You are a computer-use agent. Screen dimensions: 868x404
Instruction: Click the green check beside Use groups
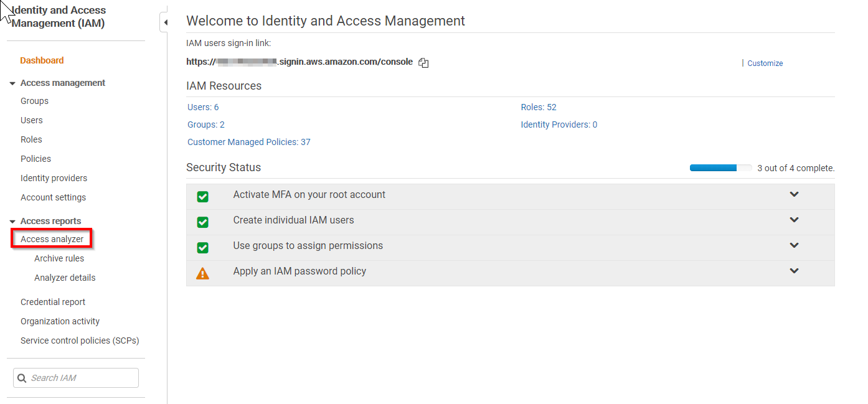[202, 248]
